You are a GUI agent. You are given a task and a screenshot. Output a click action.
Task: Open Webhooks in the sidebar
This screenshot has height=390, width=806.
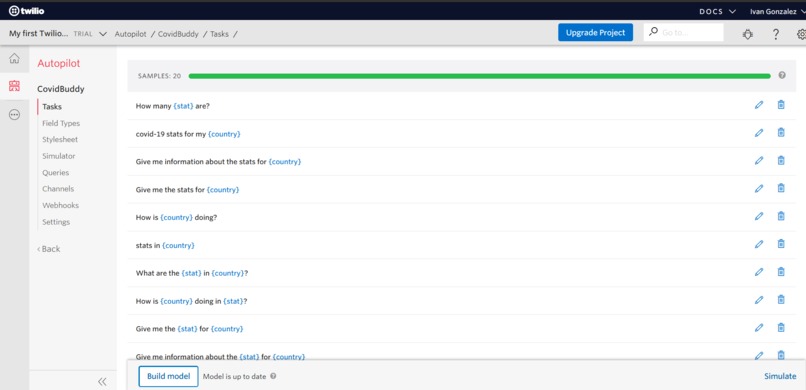(x=61, y=206)
